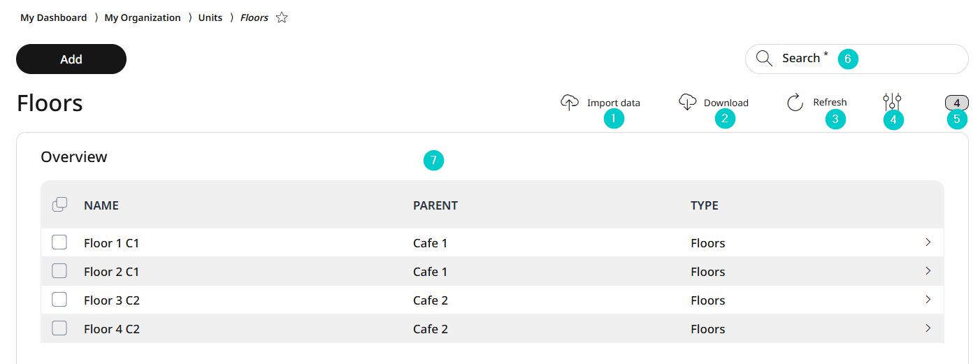The height and width of the screenshot is (364, 980).
Task: Open the filter sliders settings icon
Action: click(x=892, y=102)
